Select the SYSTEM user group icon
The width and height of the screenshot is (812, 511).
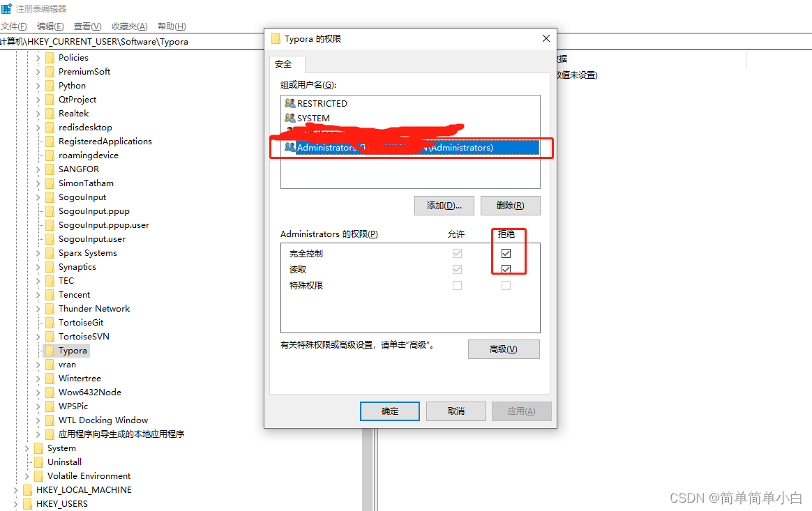tap(290, 118)
